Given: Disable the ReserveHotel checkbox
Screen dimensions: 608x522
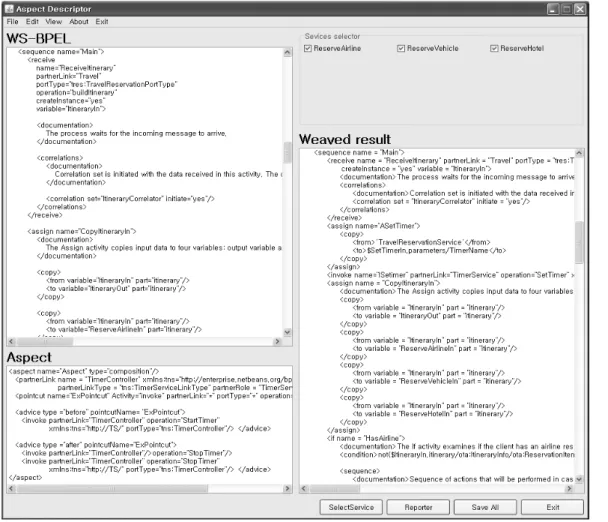Looking at the screenshot, I should pyautogui.click(x=494, y=48).
